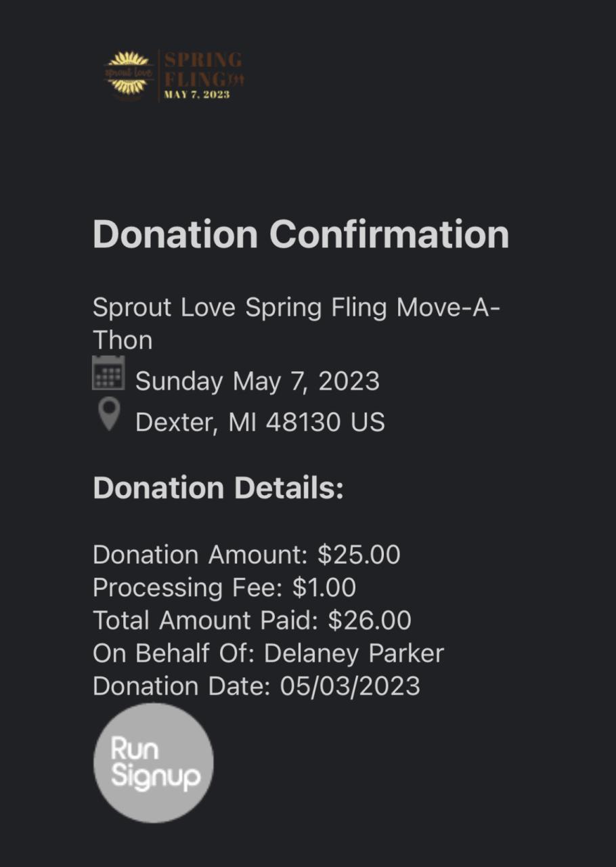Screen dimensions: 616x867
Task: Select the 05/03/2023 donation date value
Action: 350,686
